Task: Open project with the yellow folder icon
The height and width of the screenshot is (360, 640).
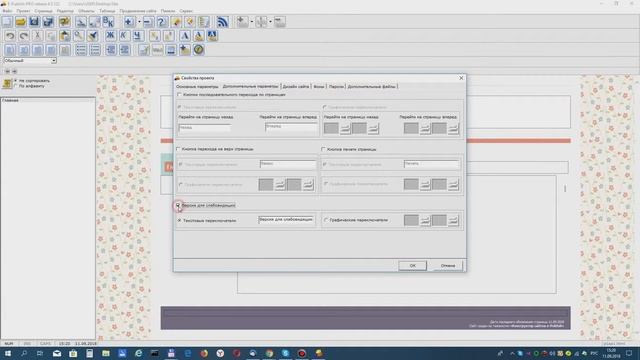Action: click(x=21, y=22)
